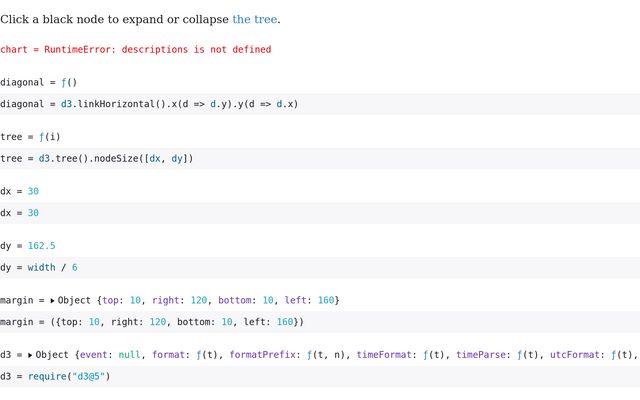The width and height of the screenshot is (640, 400).
Task: Expand the margin Object disclosure triangle
Action: pos(53,300)
